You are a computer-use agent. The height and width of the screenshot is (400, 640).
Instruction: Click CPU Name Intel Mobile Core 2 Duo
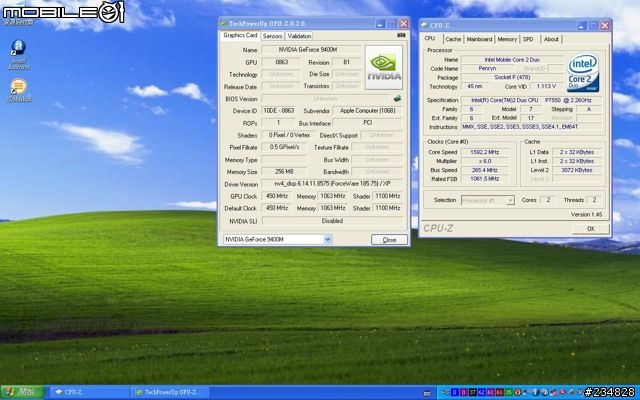[x=512, y=60]
